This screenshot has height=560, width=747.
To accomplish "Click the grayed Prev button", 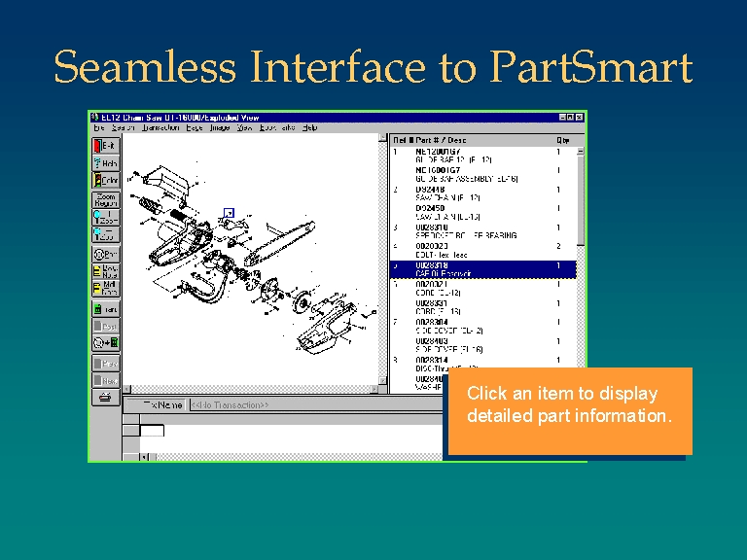I will pos(106,364).
